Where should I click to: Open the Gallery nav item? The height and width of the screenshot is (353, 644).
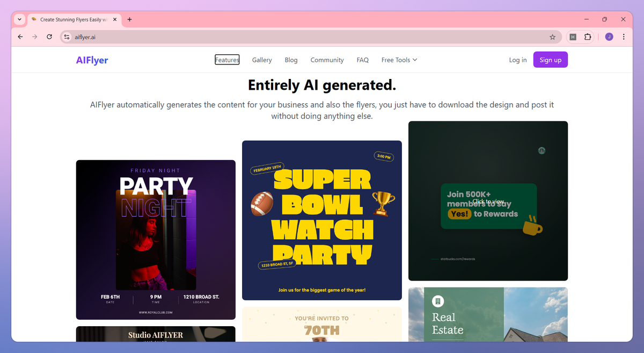[x=262, y=60]
